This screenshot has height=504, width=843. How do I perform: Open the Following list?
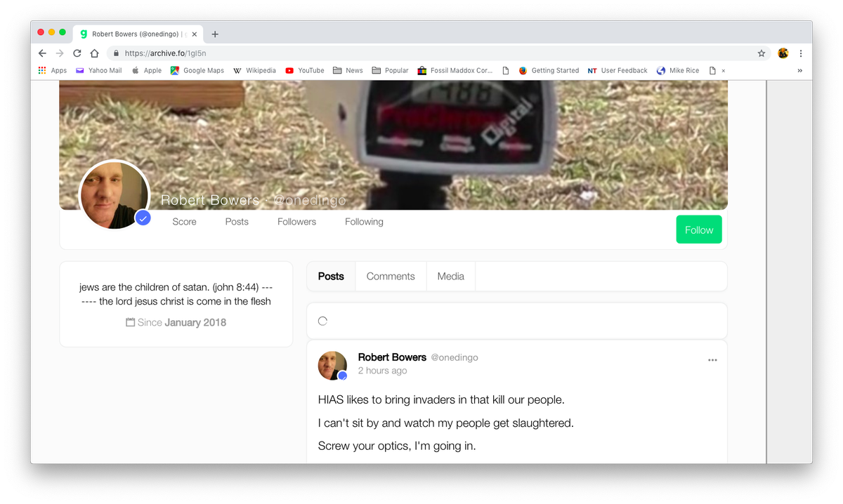tap(364, 222)
